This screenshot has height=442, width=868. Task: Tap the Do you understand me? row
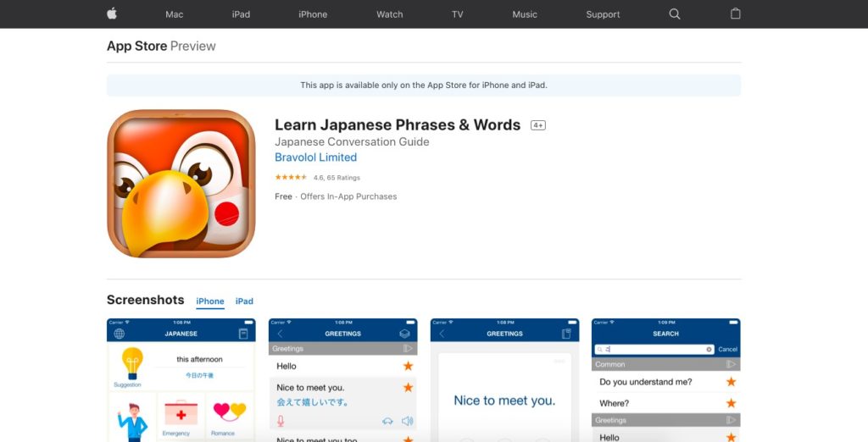(666, 382)
